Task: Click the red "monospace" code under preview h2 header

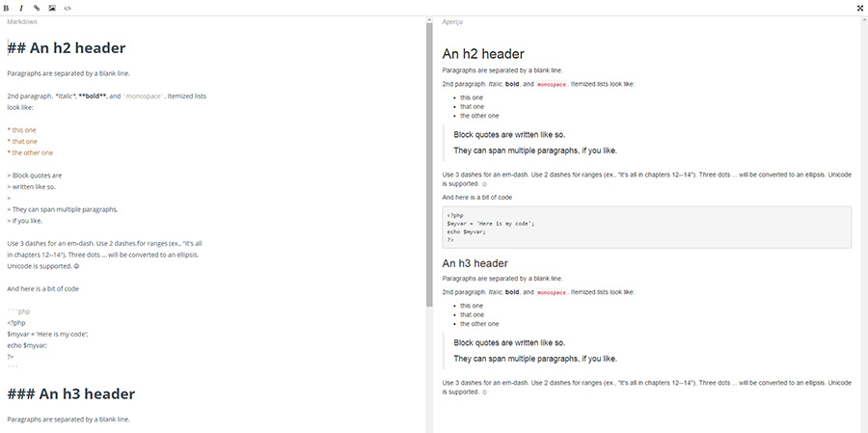Action: point(552,85)
